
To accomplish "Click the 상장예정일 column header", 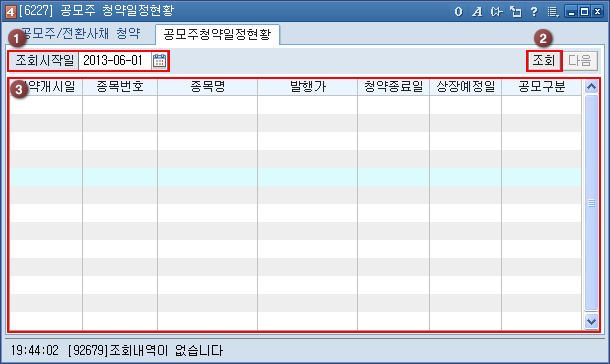I will pyautogui.click(x=465, y=87).
